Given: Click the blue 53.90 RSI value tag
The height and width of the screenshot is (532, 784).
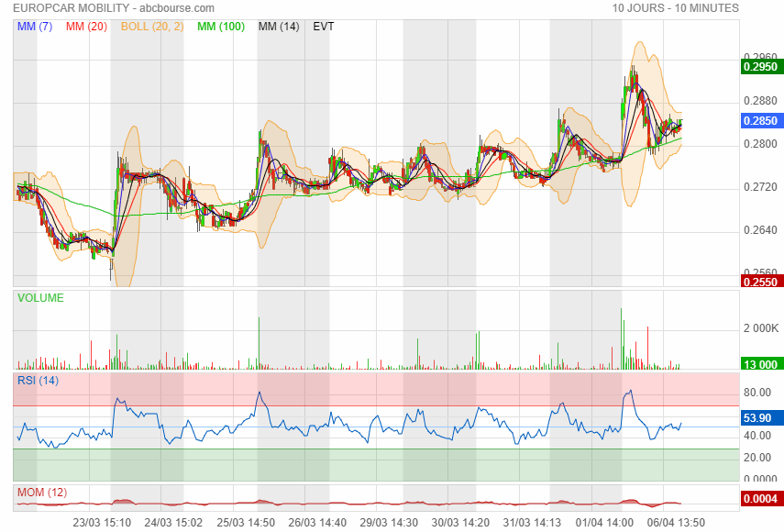Looking at the screenshot, I should pyautogui.click(x=759, y=418).
